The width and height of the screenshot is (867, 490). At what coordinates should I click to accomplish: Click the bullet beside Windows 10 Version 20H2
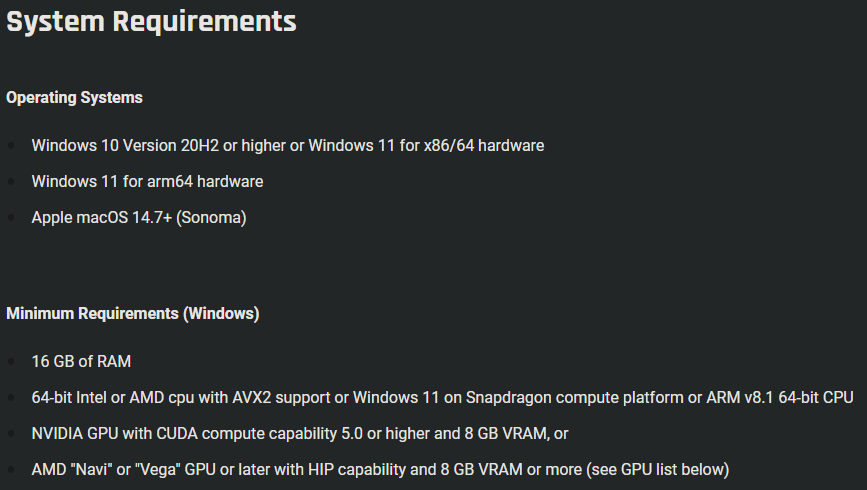click(12, 146)
